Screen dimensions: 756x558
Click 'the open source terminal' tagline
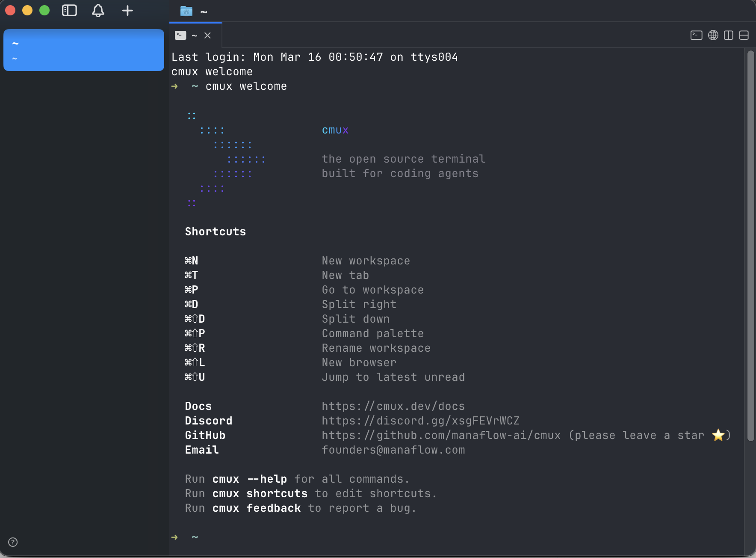pos(404,159)
